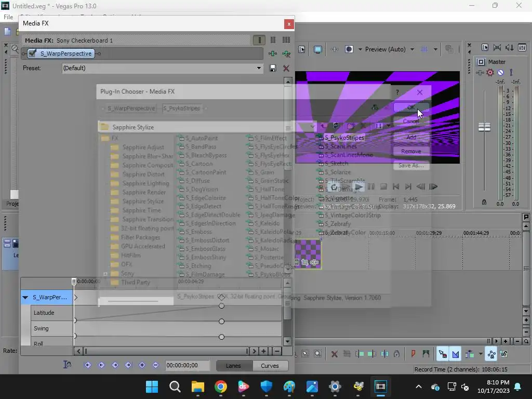
Task: Toggle the S_WarpPerspective effect checkbox
Action: [33, 54]
